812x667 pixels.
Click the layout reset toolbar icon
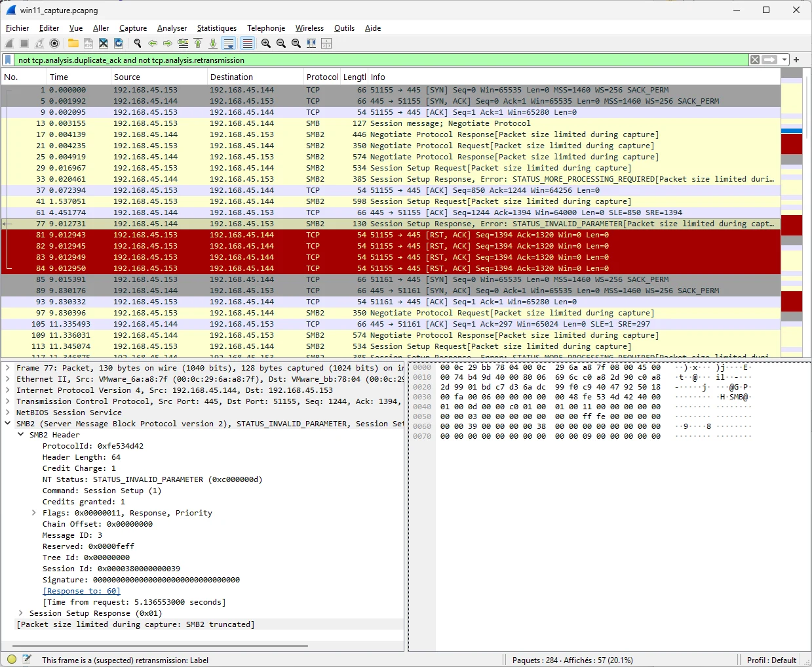pyautogui.click(x=326, y=43)
